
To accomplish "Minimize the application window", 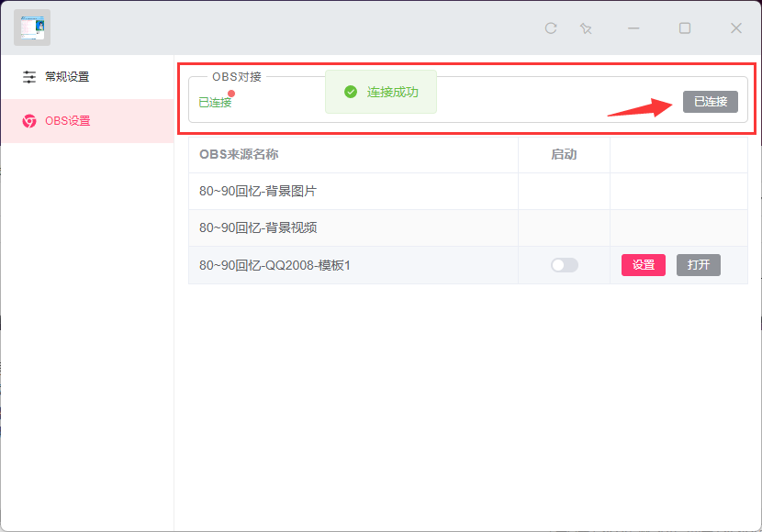I will click(x=633, y=28).
